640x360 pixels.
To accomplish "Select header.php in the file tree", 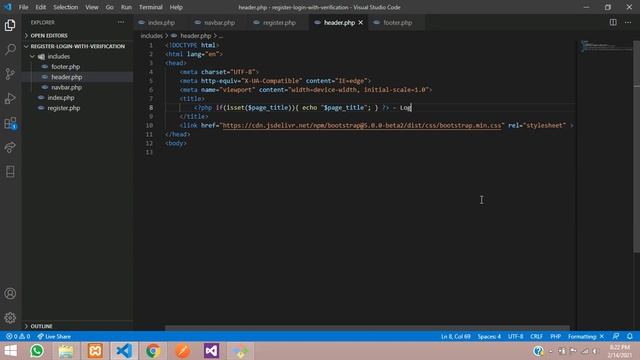I will (67, 77).
